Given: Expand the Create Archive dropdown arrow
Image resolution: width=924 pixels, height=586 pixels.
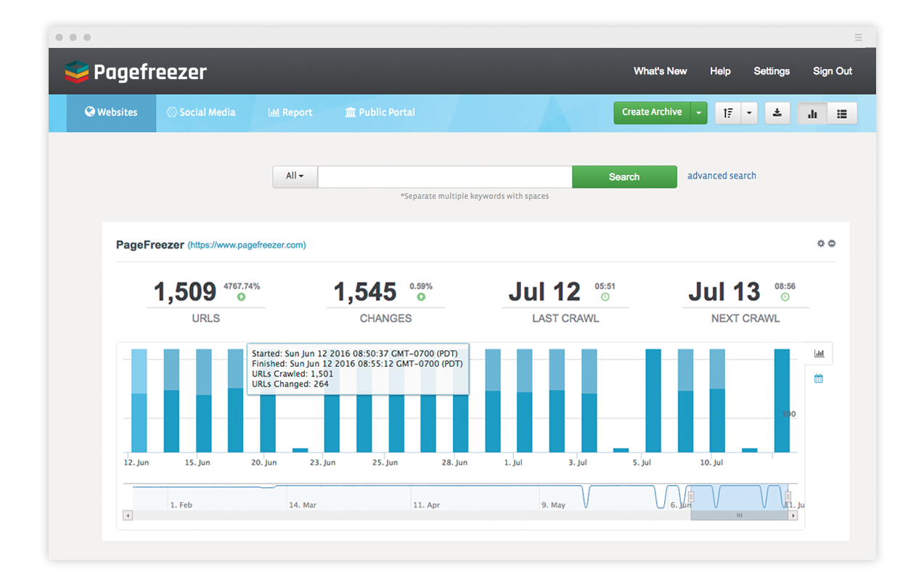Looking at the screenshot, I should pyautogui.click(x=698, y=113).
